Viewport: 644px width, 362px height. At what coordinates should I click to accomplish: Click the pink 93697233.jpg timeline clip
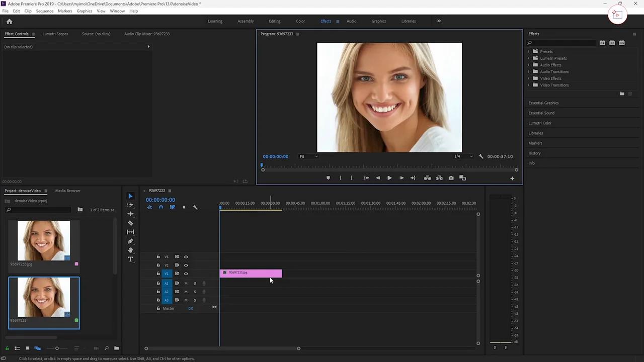[x=251, y=274]
